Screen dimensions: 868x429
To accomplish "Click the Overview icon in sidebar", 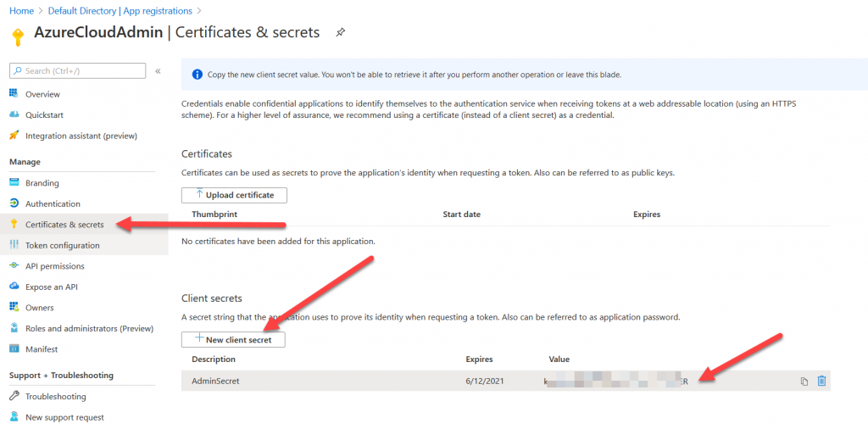I will pyautogui.click(x=14, y=94).
